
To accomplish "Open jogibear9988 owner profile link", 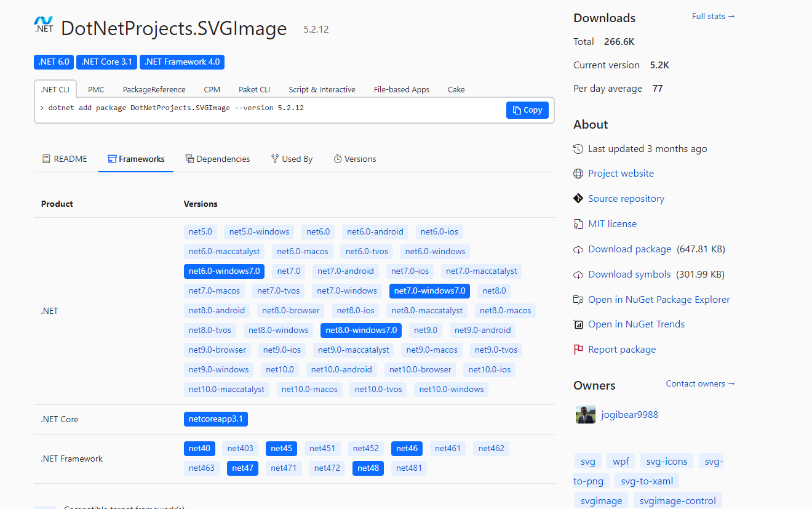I will [629, 415].
